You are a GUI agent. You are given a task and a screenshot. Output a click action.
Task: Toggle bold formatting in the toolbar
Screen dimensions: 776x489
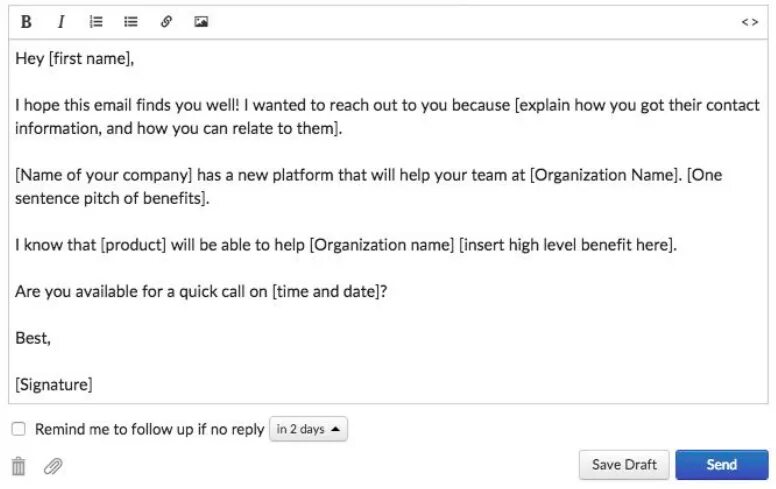pos(26,22)
